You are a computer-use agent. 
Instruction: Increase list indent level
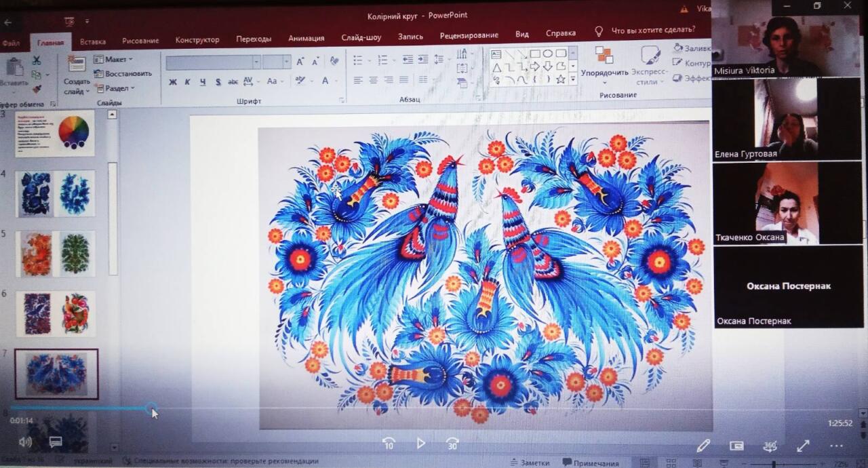(422, 60)
